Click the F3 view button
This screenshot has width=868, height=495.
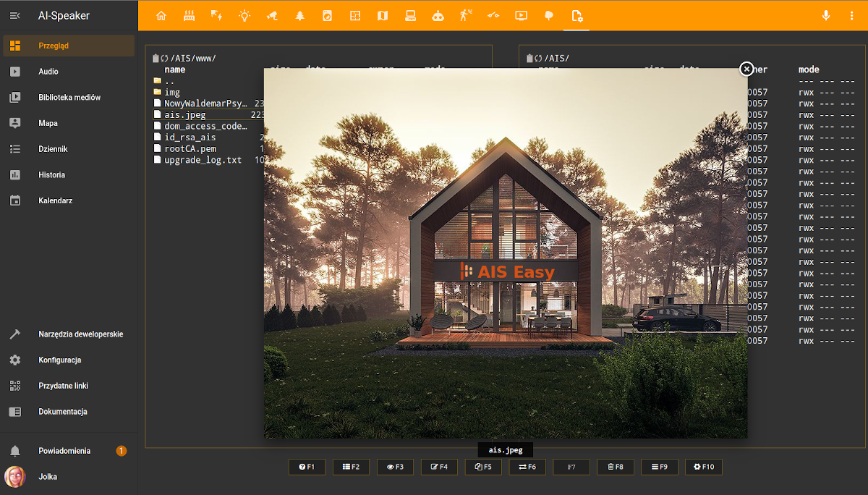click(x=395, y=467)
